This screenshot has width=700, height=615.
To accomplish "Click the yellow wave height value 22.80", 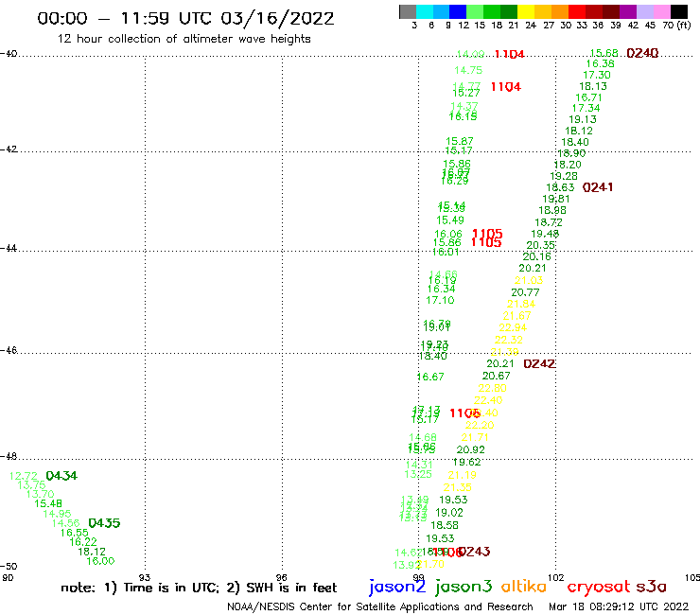I will pyautogui.click(x=493, y=388).
